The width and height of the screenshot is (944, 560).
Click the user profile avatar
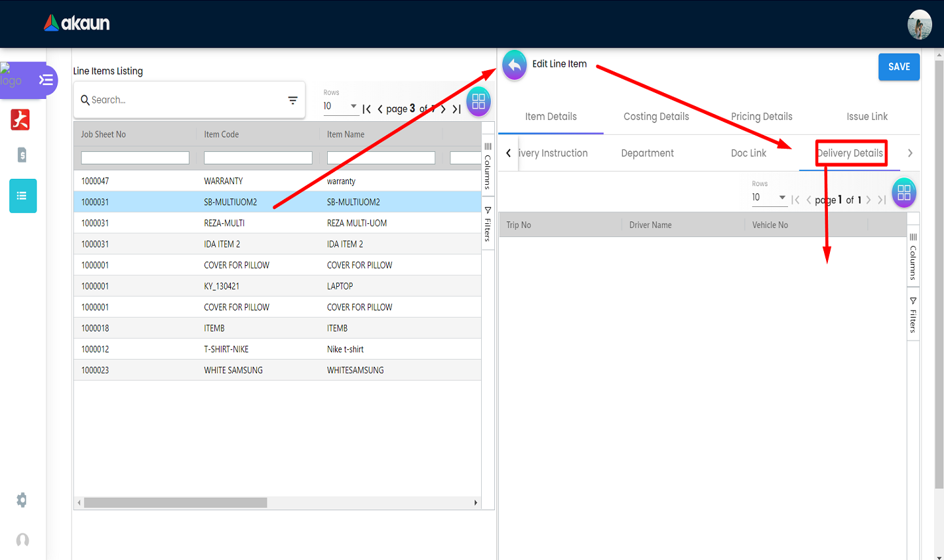point(919,25)
